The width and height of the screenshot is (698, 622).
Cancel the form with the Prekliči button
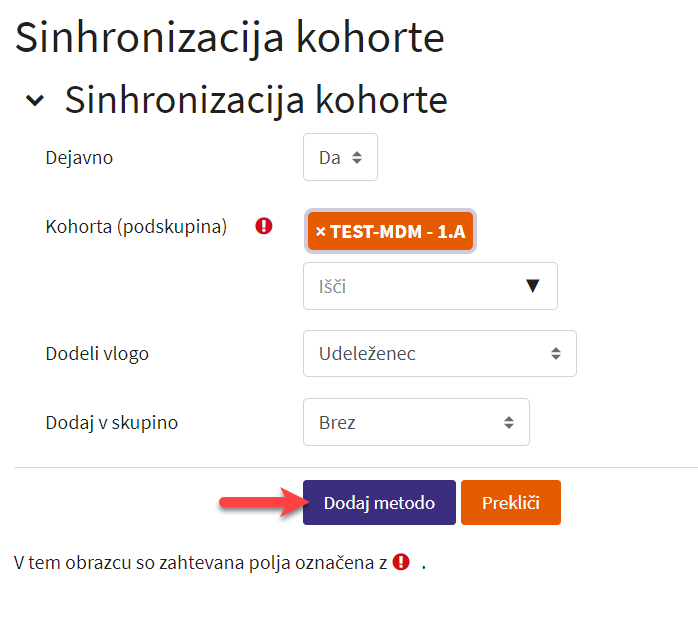(510, 503)
